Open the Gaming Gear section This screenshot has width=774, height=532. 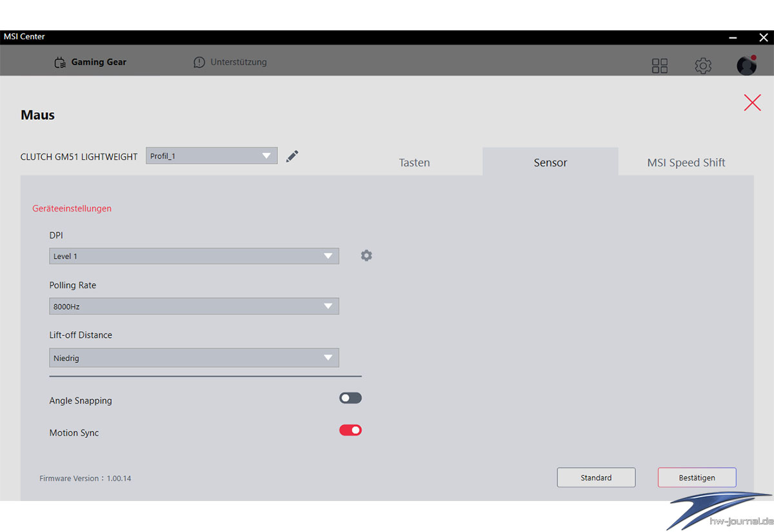point(90,63)
